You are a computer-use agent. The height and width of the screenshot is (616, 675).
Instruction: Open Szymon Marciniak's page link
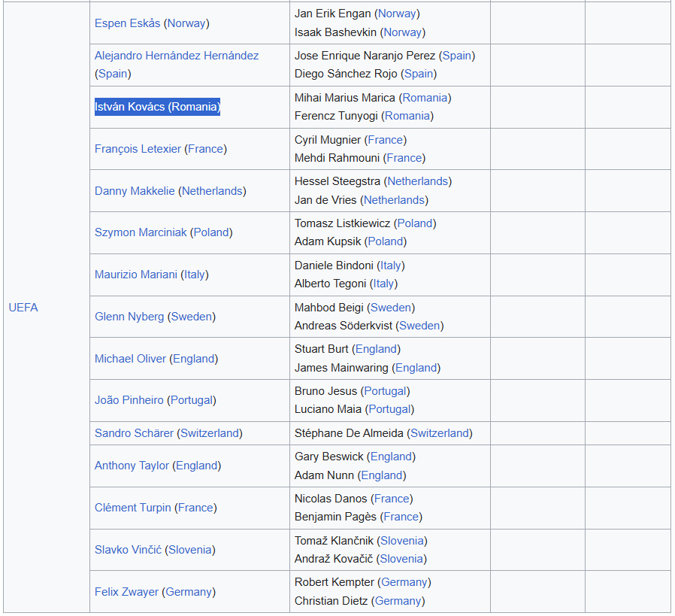coord(140,232)
